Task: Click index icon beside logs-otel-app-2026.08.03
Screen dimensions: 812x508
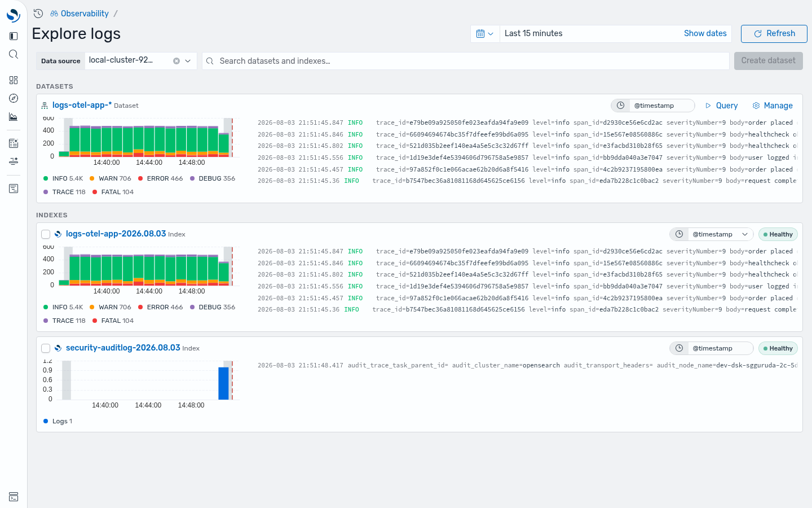Action: pos(58,234)
